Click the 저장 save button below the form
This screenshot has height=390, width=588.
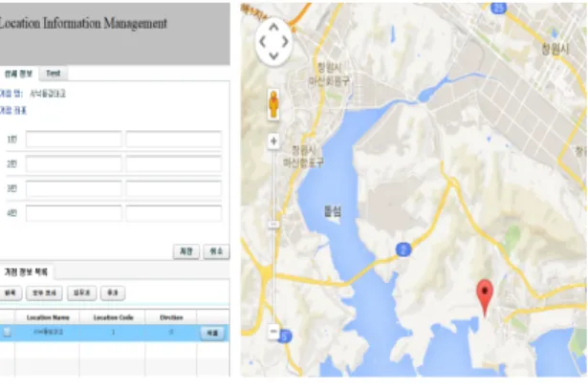(186, 251)
